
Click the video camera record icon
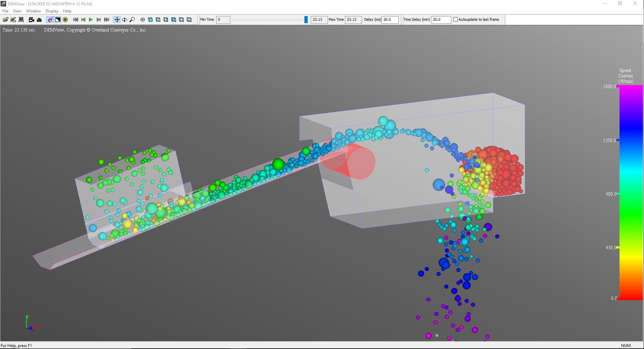[x=31, y=20]
